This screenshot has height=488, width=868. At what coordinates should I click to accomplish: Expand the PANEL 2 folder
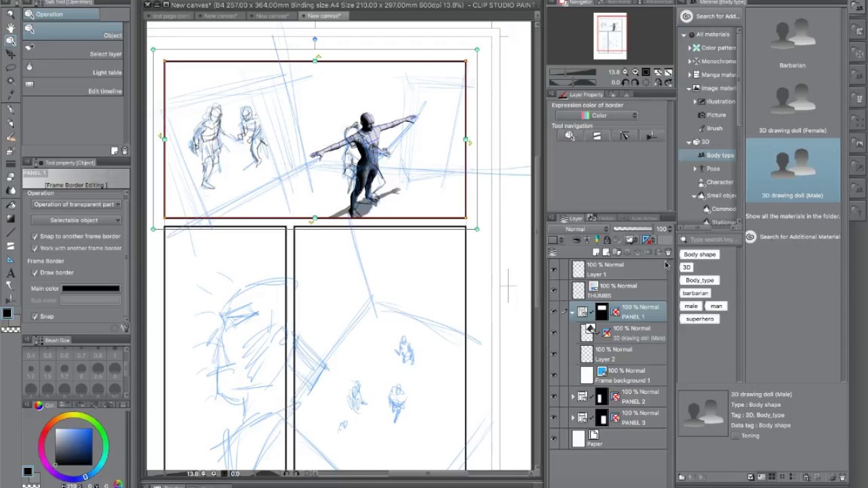[x=572, y=396]
